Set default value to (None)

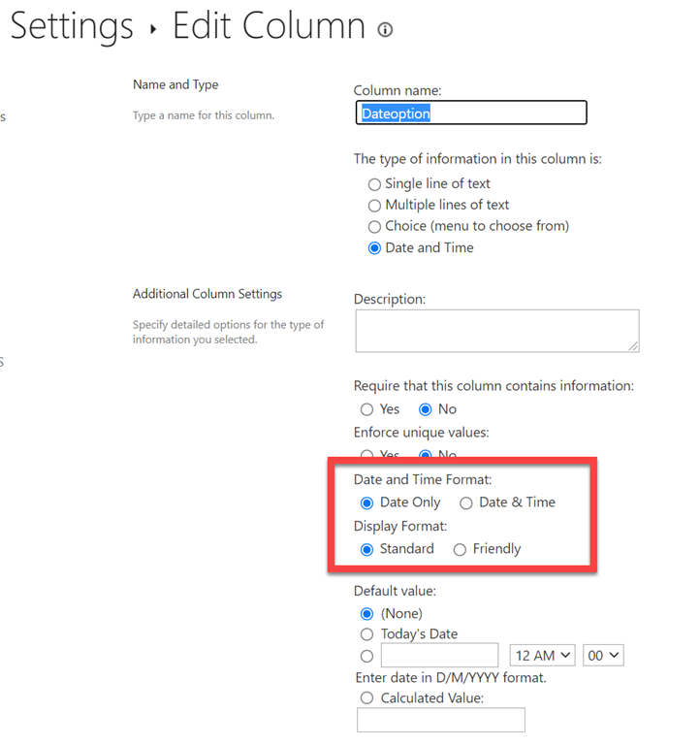coord(366,613)
